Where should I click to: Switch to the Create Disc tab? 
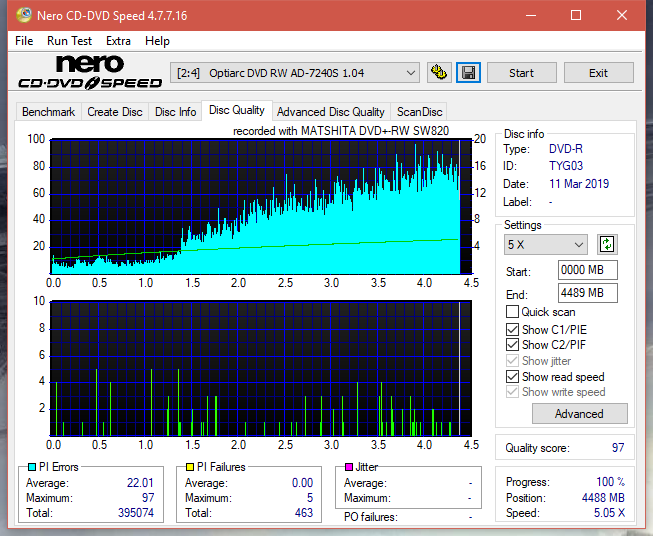point(115,112)
